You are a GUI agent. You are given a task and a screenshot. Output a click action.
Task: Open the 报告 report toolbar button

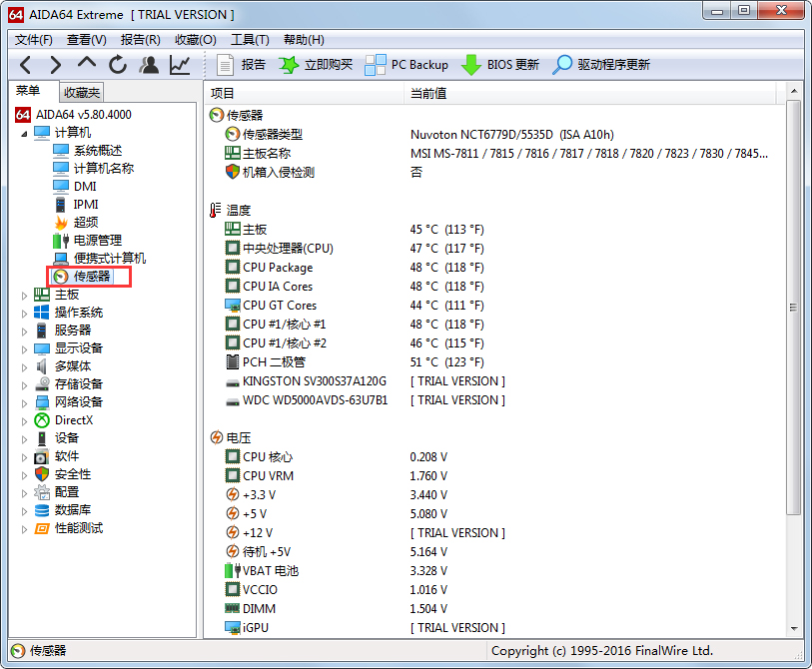click(x=241, y=65)
